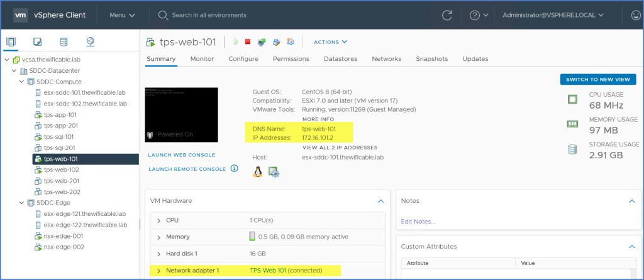Collapse the SDDC-Edge cluster tree node
Image resolution: width=644 pixels, height=280 pixels.
[21, 203]
